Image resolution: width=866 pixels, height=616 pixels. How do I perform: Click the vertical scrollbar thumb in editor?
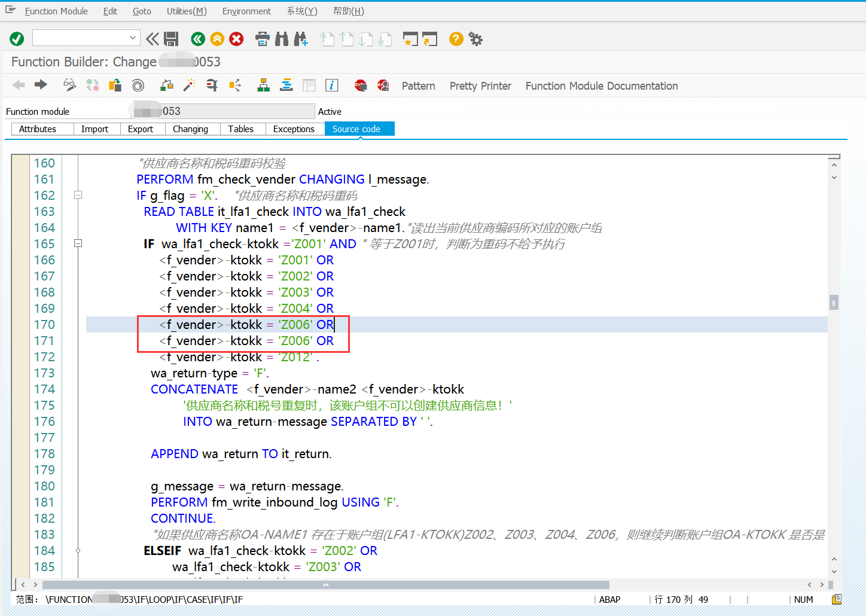[834, 302]
